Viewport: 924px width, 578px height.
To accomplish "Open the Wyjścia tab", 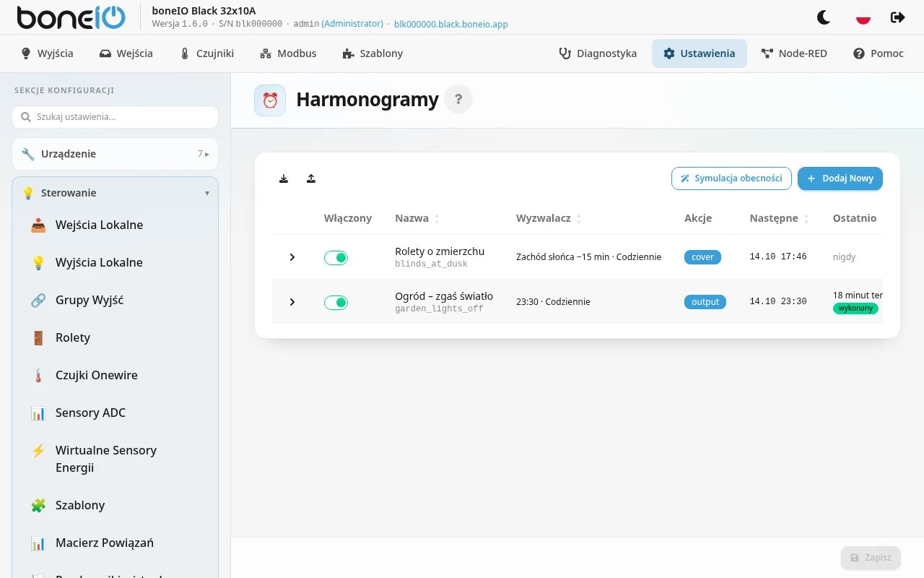I will 47,53.
